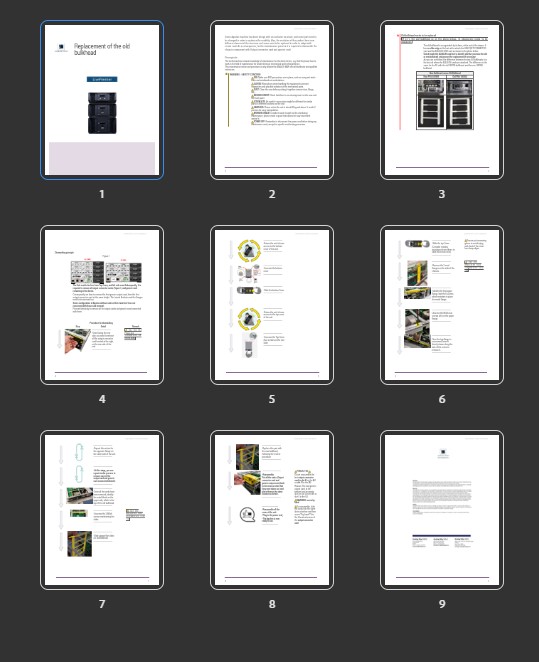
Task: Click the page number 2 label
Action: (x=272, y=194)
